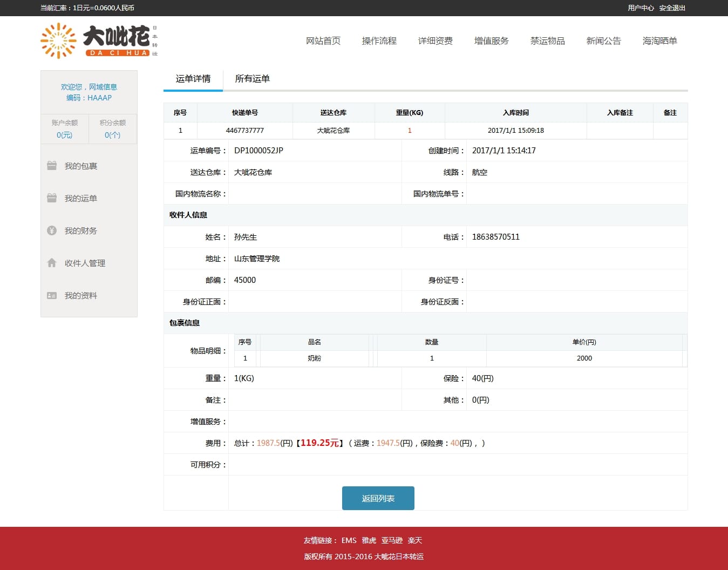Screen dimensions: 728x570
Task: Follow the 雅虎 footer link
Action: (369, 540)
